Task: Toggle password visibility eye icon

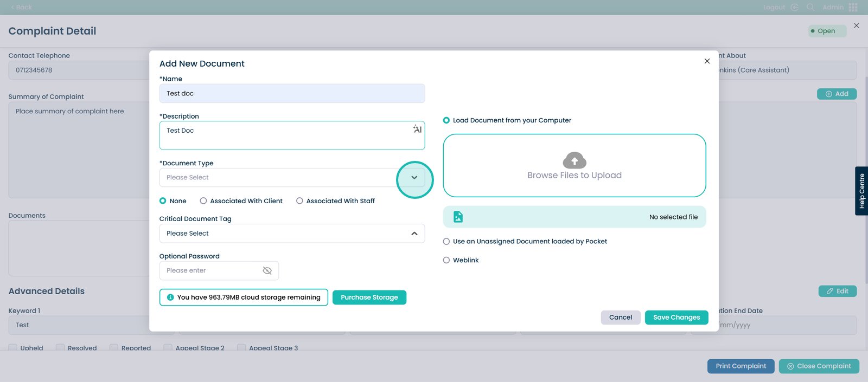Action: point(267,270)
